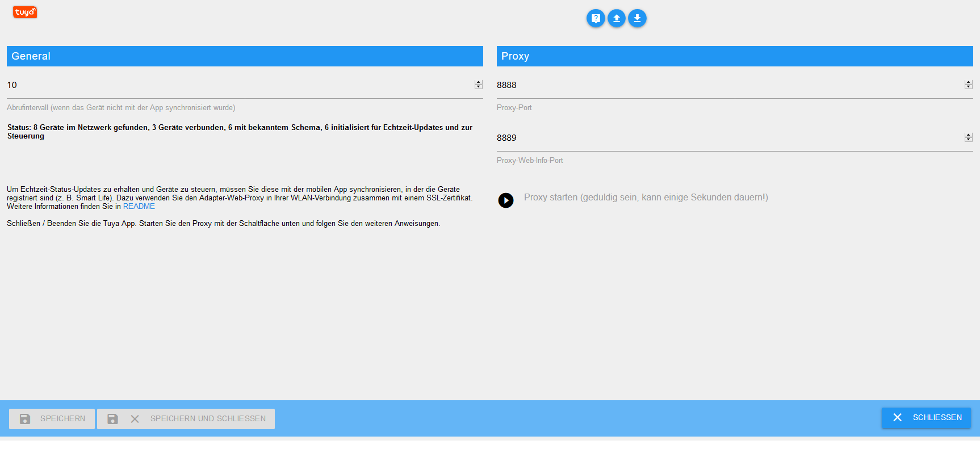Open the help question mark icon
Viewport: 980px width, 457px height.
click(596, 18)
